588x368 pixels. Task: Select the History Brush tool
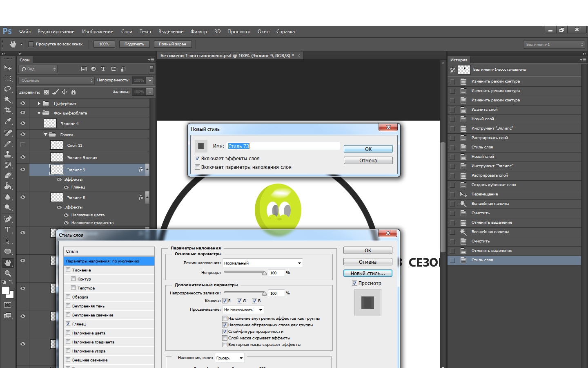[x=8, y=165]
